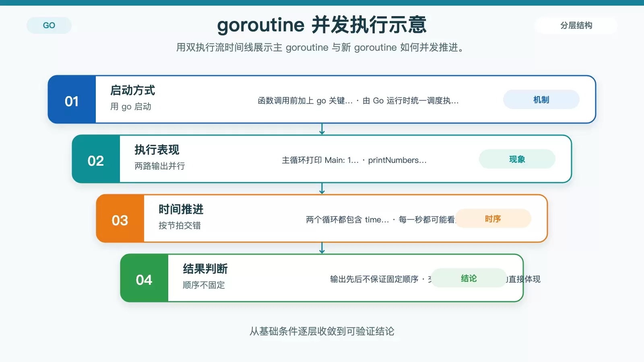The height and width of the screenshot is (362, 644).
Task: Click the heading 执行表现
Action: (157, 150)
